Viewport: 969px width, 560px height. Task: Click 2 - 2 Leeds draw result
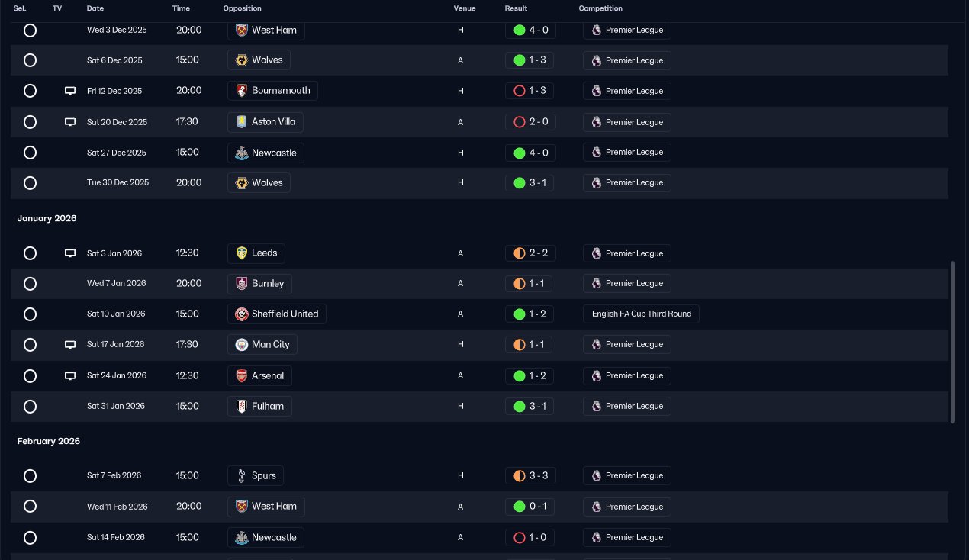click(530, 253)
